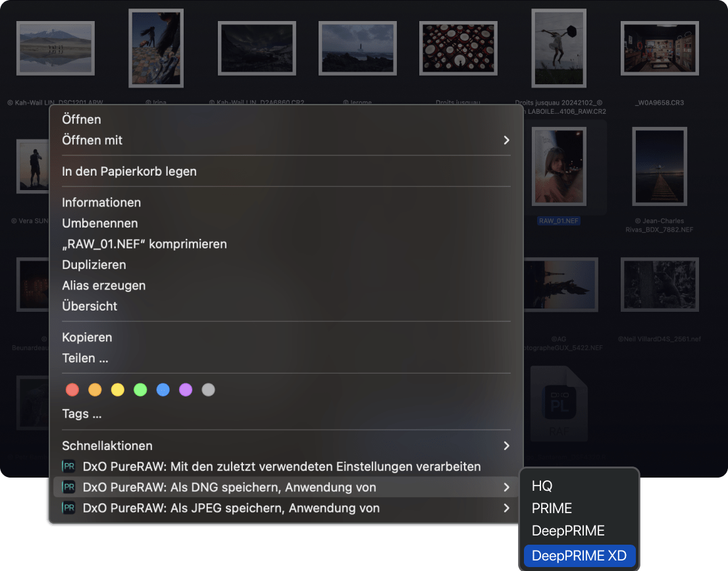Click 'Rivas_BDX_7882.NEF' filename label
This screenshot has height=571, width=728.
tap(660, 230)
